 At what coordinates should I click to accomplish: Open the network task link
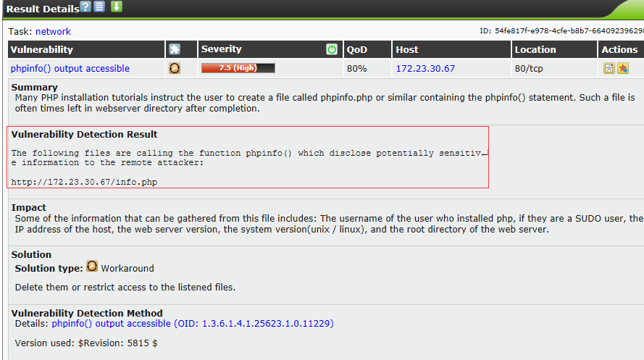pyautogui.click(x=53, y=32)
